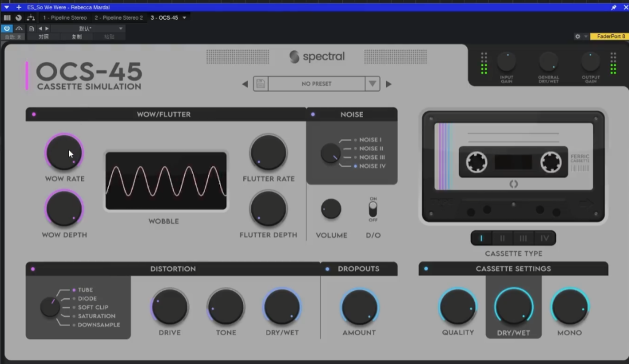
Task: Turn the WOW RATE knob
Action: click(x=64, y=153)
